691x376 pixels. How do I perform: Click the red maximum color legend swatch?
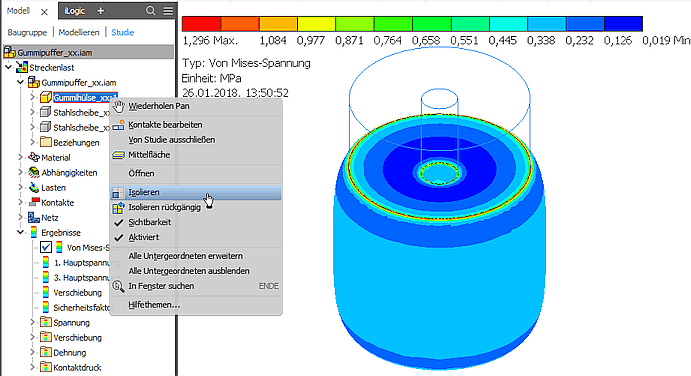[x=201, y=24]
